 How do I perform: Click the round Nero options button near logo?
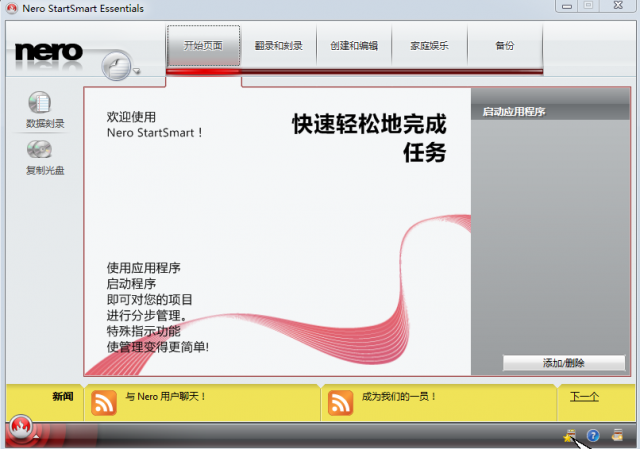(116, 65)
